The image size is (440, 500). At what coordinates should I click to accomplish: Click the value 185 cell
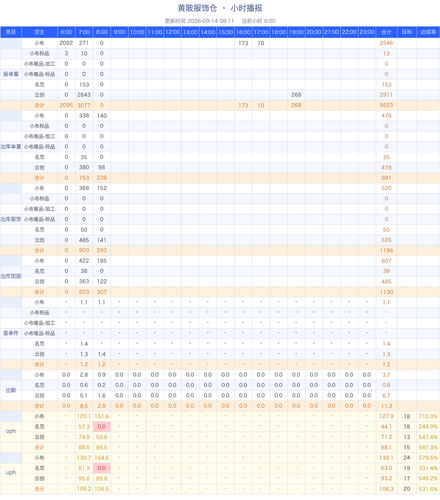(x=102, y=260)
